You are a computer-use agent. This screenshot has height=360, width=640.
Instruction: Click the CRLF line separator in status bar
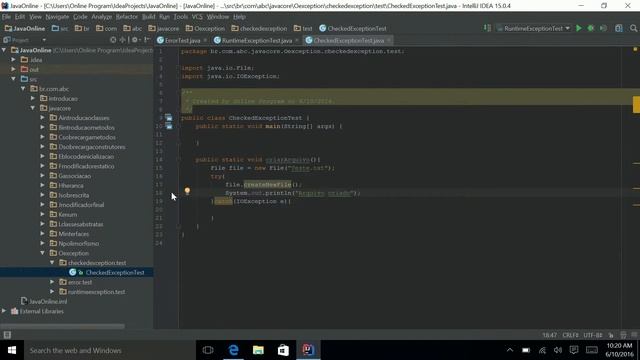pos(570,335)
